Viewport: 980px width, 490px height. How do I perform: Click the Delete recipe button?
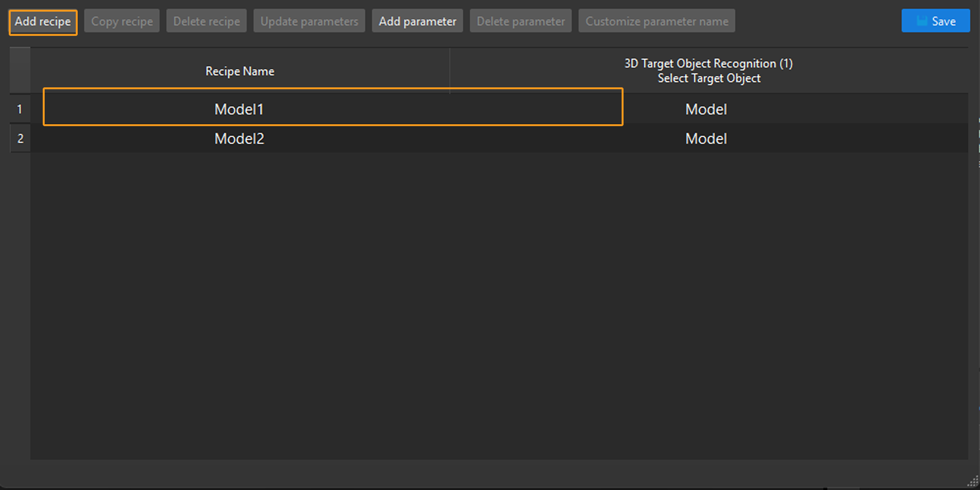pos(206,21)
